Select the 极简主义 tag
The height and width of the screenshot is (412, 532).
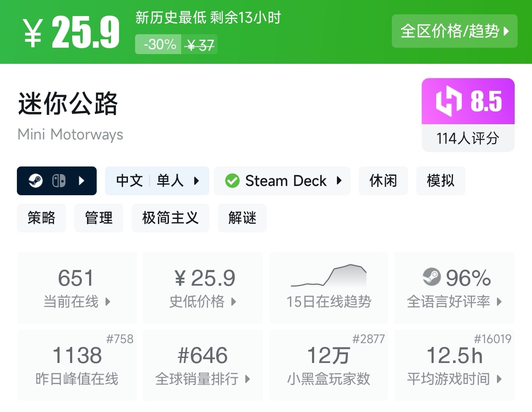[170, 218]
